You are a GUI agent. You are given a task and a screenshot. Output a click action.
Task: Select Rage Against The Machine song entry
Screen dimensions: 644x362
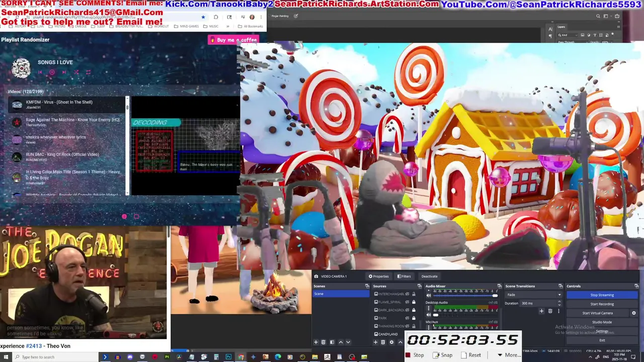click(66, 122)
